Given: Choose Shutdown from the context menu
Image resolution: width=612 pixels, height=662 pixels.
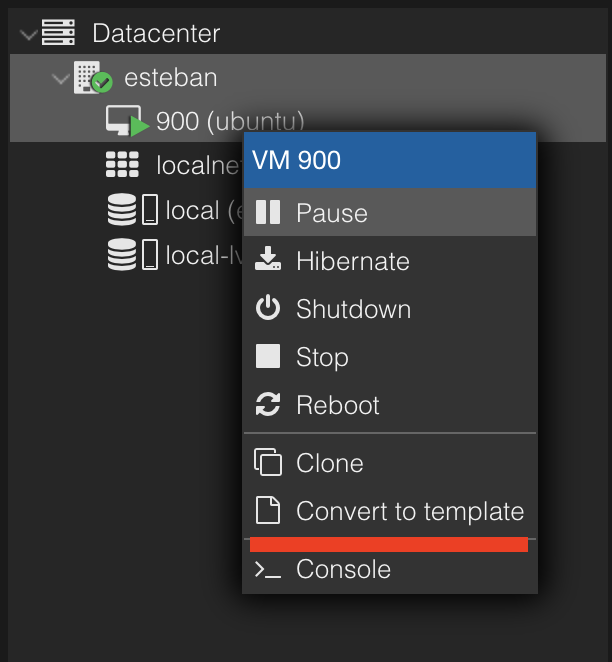Looking at the screenshot, I should point(390,309).
